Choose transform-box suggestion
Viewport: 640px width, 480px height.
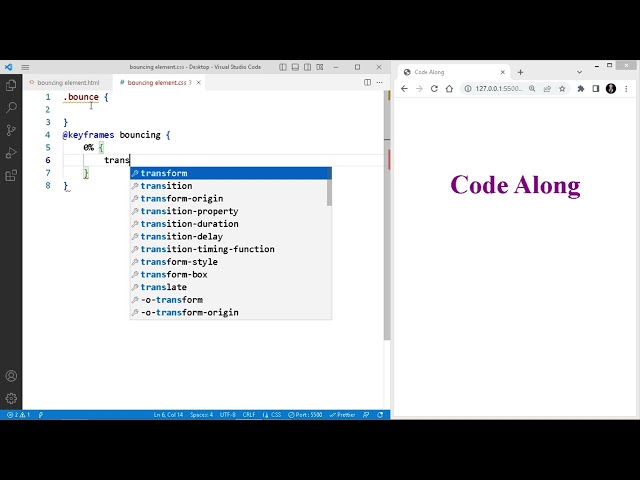[231, 274]
